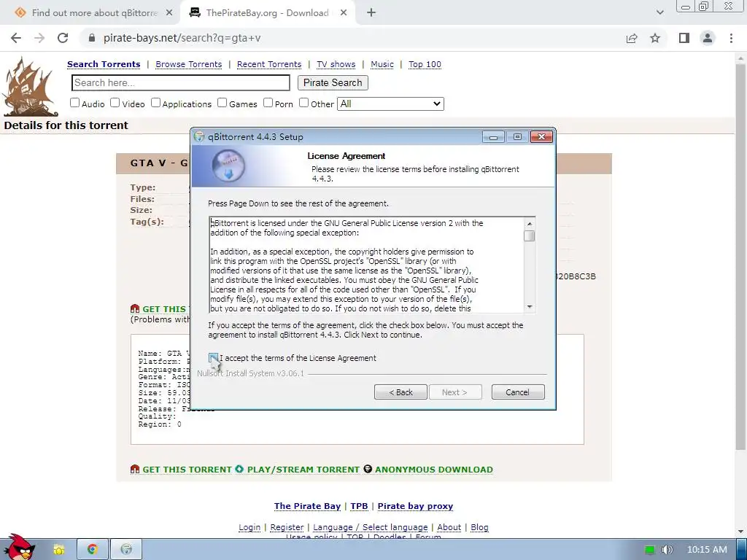This screenshot has height=560, width=747.
Task: Click the ANONYMOUS DOWNLOAD link
Action: pyautogui.click(x=434, y=470)
